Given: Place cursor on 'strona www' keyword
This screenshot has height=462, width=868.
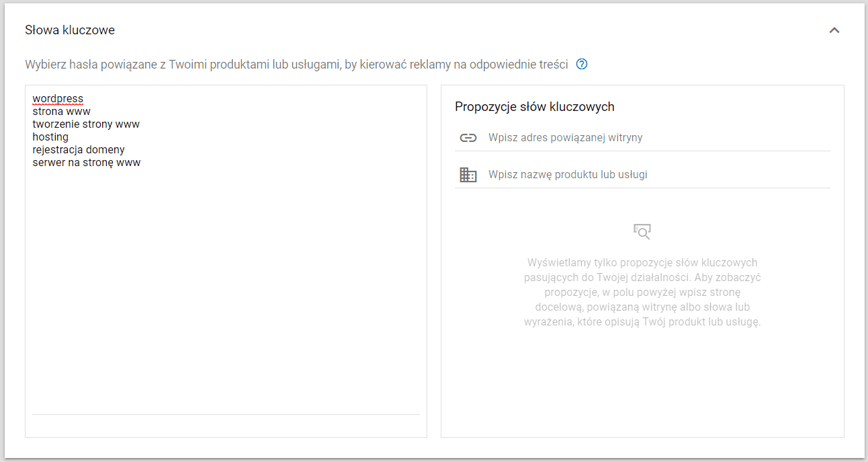Looking at the screenshot, I should tap(61, 112).
